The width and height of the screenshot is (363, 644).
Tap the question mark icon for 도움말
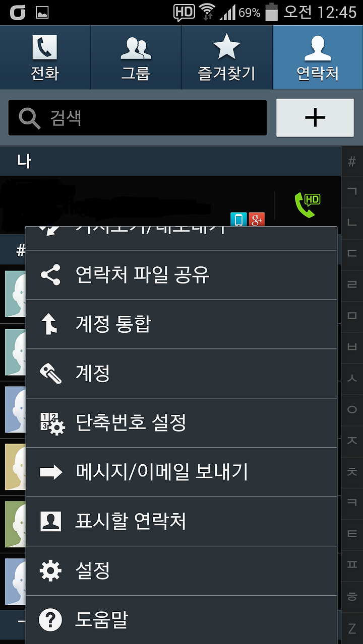[50, 620]
